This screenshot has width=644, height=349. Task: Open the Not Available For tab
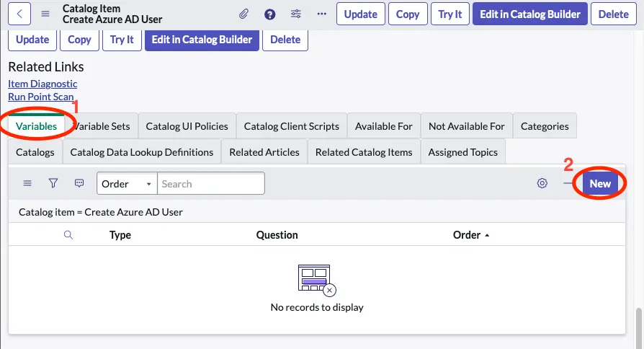[467, 126]
